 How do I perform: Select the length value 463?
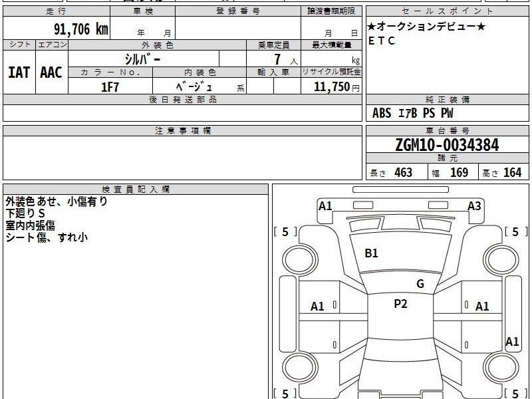tap(404, 172)
